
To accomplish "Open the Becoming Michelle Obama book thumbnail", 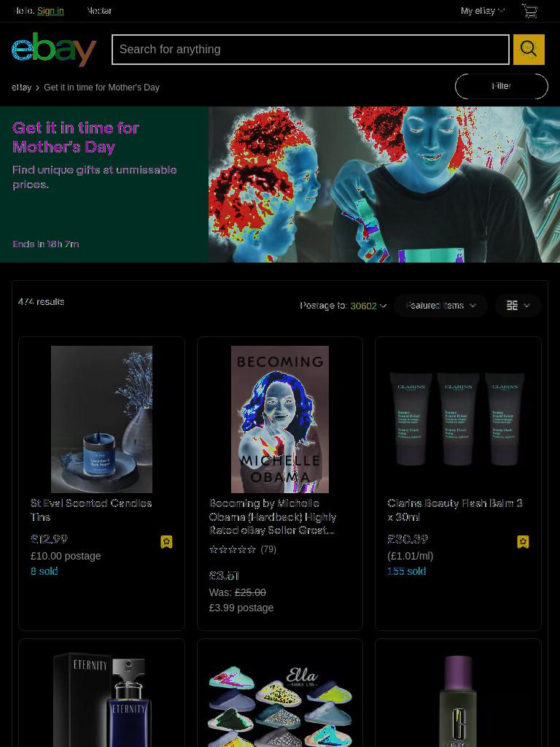I will click(280, 419).
